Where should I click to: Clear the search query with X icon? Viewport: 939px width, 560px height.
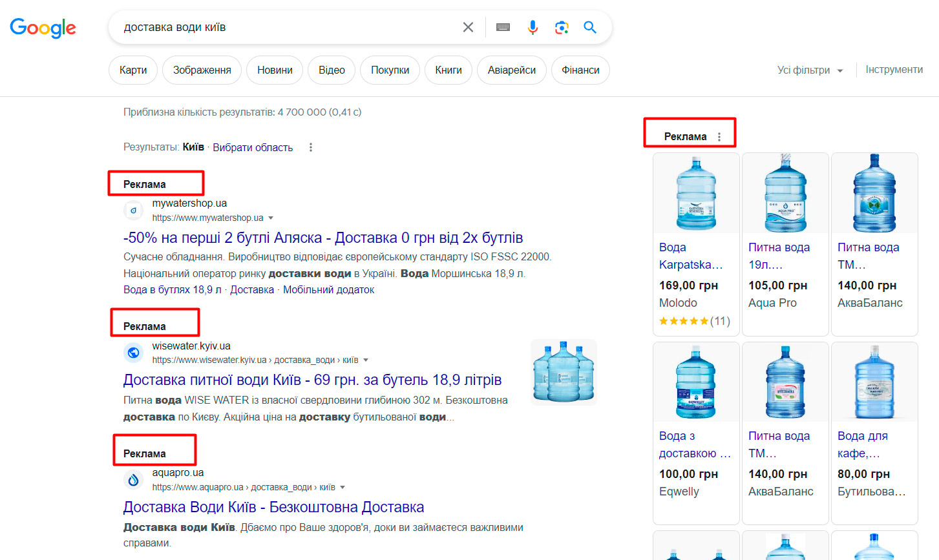(468, 27)
